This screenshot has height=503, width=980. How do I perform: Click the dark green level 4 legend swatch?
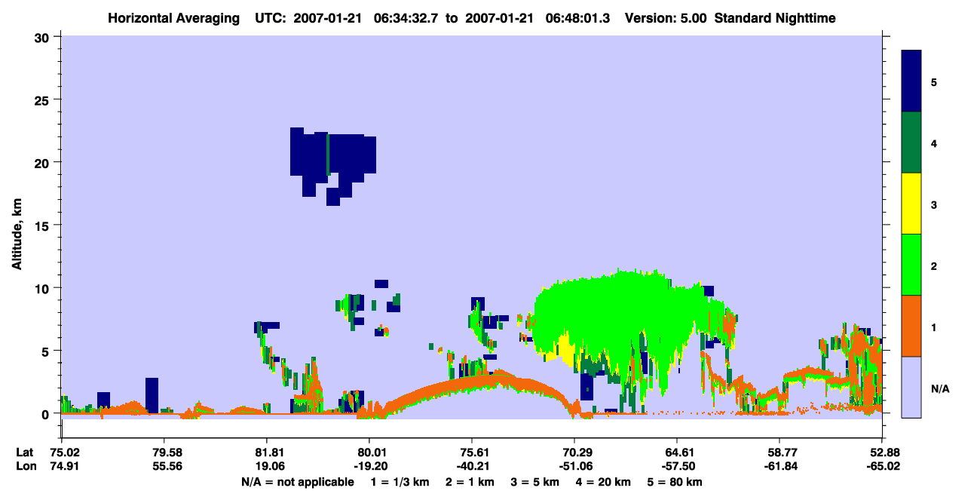[x=911, y=143]
